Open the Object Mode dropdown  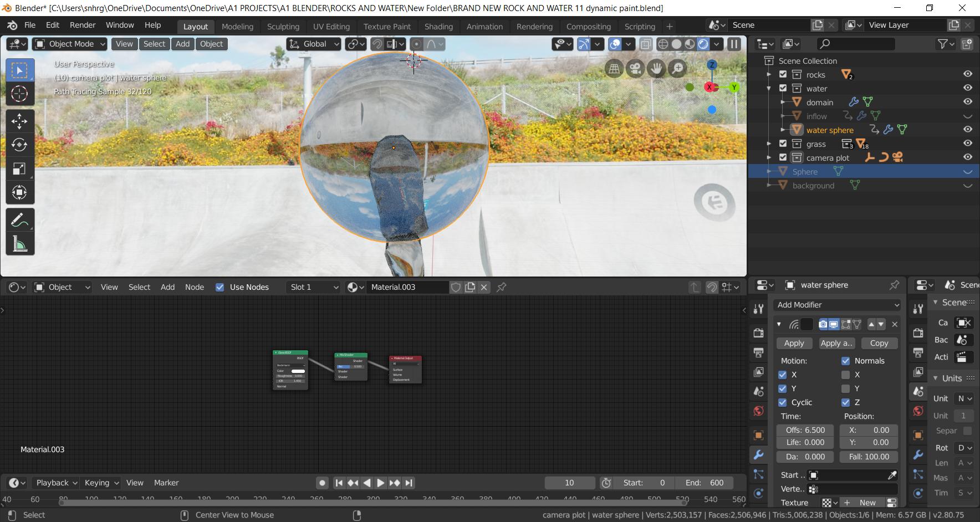pos(70,44)
